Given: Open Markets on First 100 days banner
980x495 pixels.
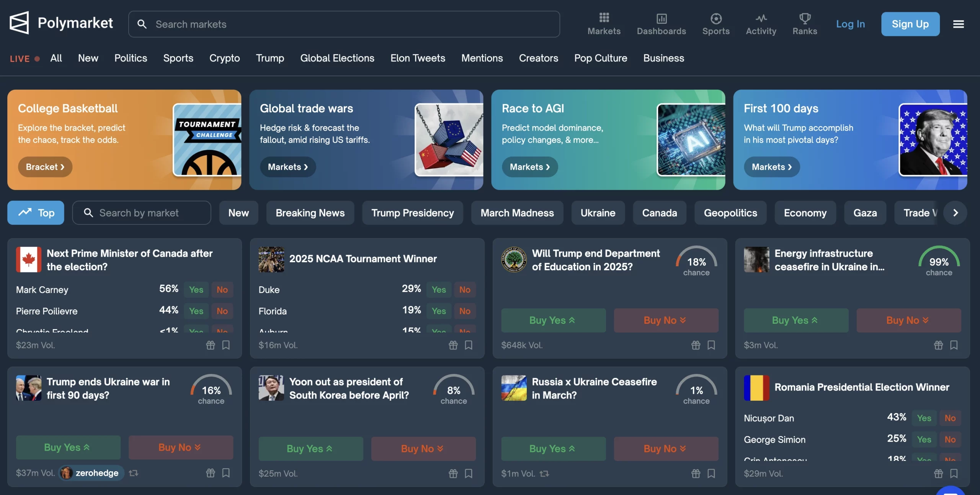Looking at the screenshot, I should tap(772, 167).
